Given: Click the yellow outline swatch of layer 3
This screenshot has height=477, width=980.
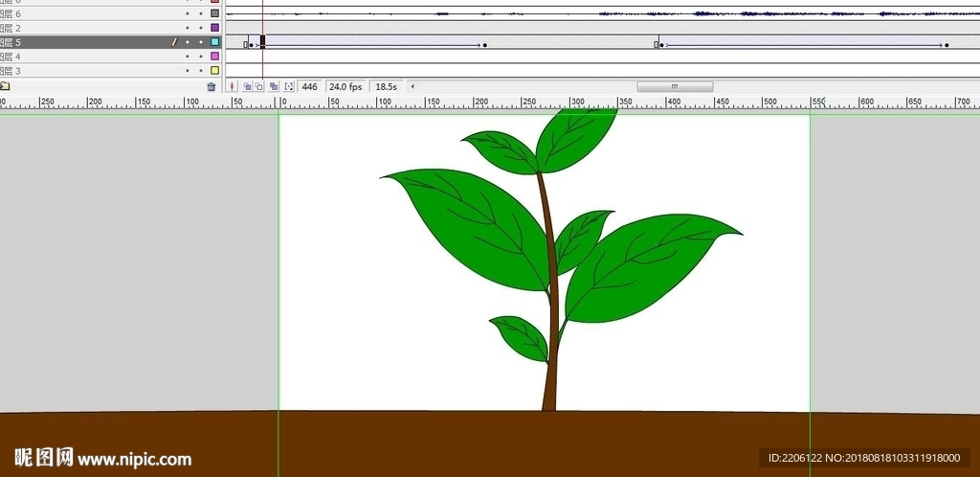Looking at the screenshot, I should point(215,71).
